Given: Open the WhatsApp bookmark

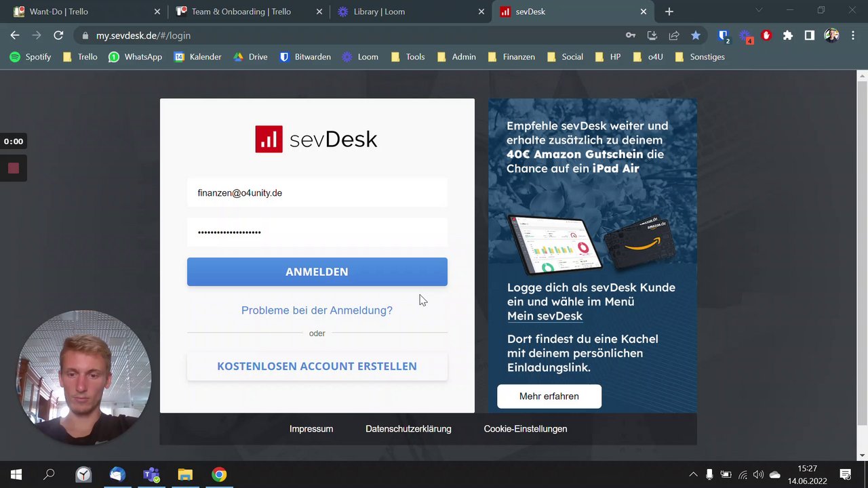Looking at the screenshot, I should click(x=136, y=57).
